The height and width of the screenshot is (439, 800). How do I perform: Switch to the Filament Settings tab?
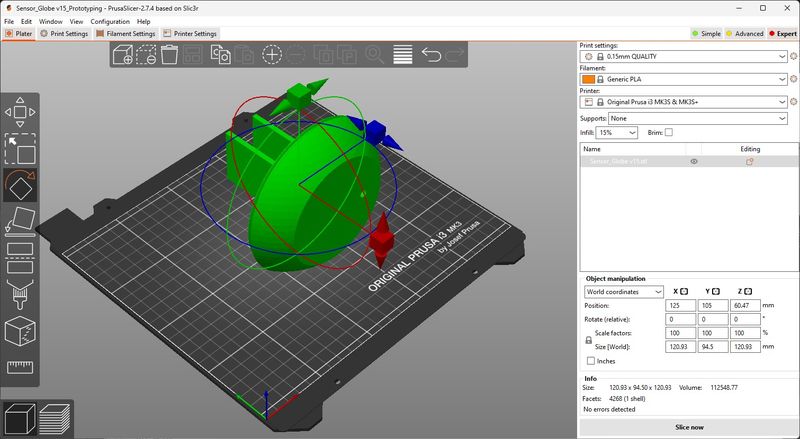(x=125, y=33)
